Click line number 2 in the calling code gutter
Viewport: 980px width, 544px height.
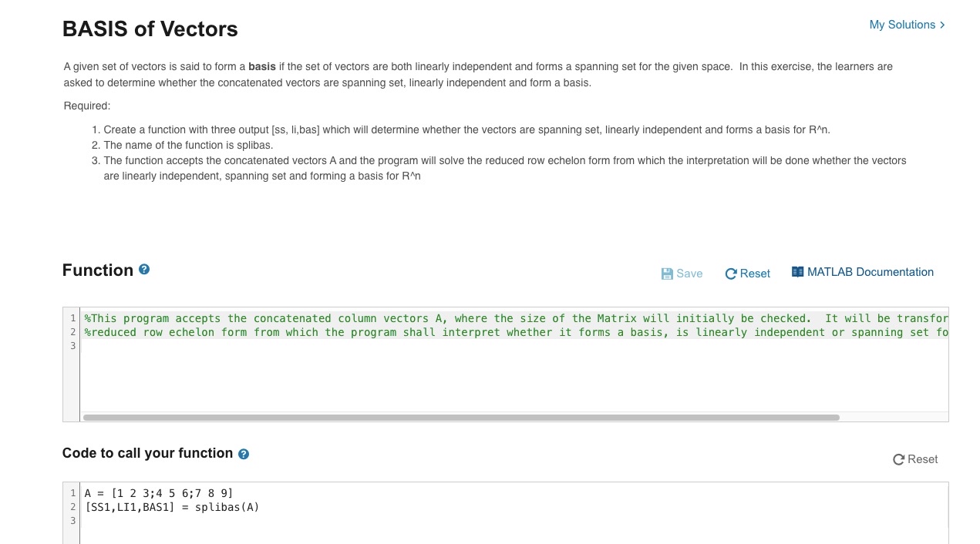[72, 507]
